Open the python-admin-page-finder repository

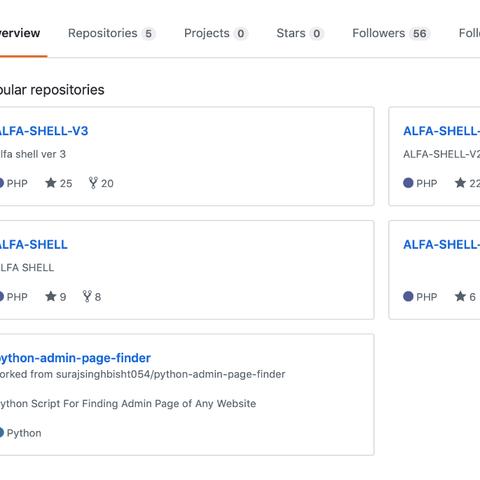tap(75, 358)
